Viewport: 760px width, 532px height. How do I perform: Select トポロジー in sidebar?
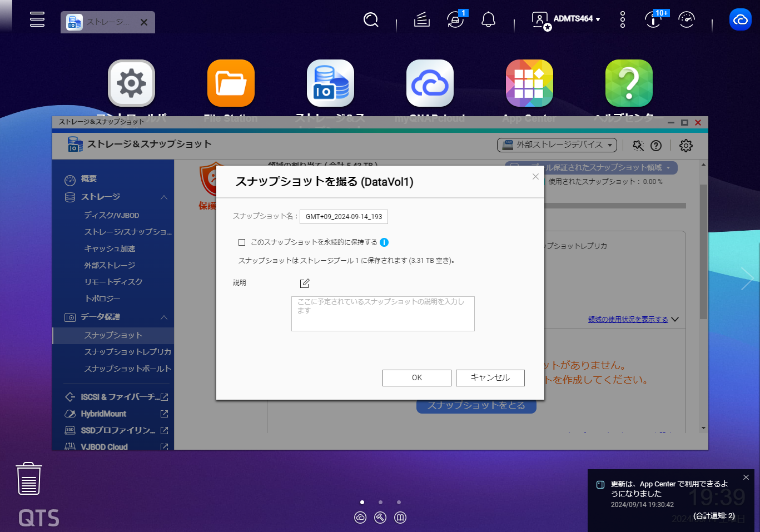tap(102, 299)
